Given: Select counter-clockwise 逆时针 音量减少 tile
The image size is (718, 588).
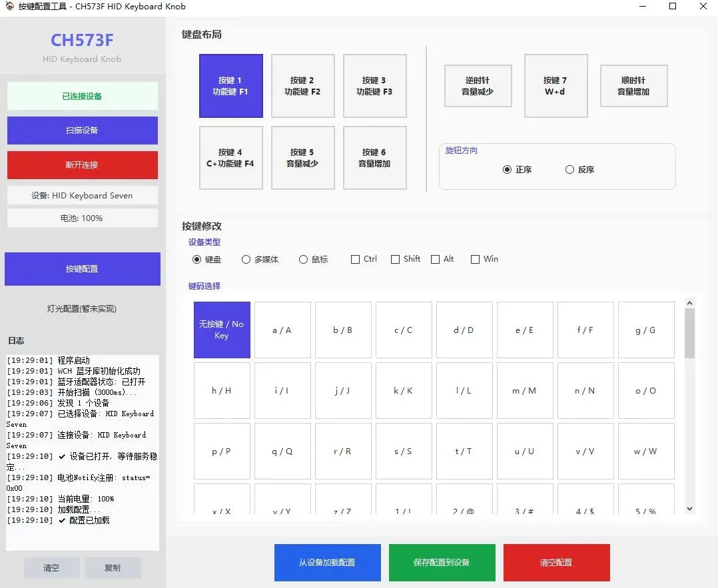Looking at the screenshot, I should [478, 86].
